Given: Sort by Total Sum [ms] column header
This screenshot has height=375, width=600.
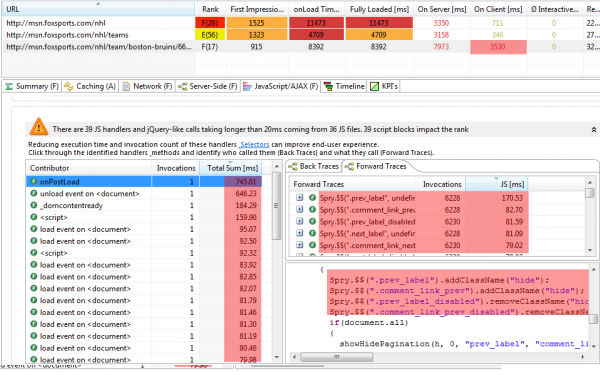Looking at the screenshot, I should (233, 168).
